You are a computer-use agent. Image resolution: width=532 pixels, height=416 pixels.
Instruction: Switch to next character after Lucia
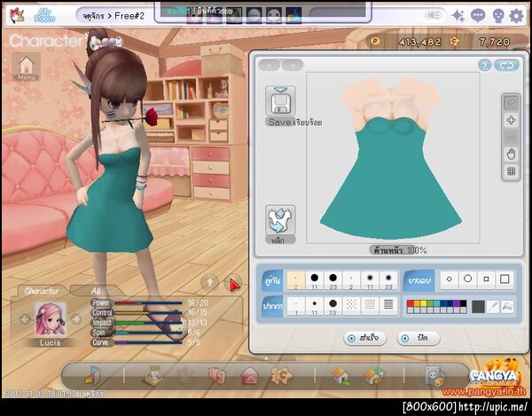(76, 319)
